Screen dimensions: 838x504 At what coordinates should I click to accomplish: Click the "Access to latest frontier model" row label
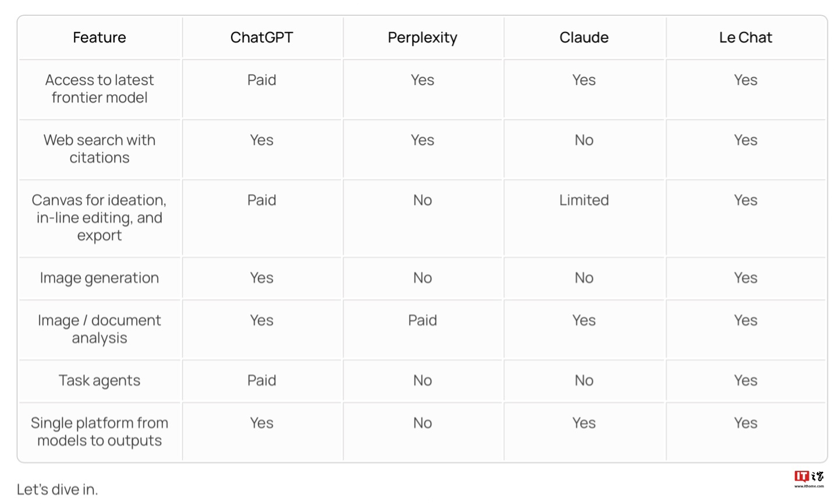point(100,88)
